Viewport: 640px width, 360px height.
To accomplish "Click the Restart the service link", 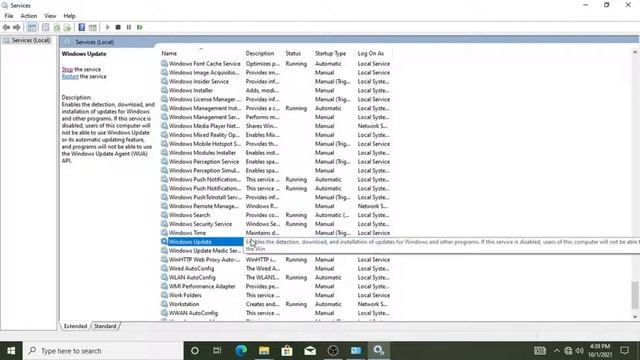I will coord(70,76).
